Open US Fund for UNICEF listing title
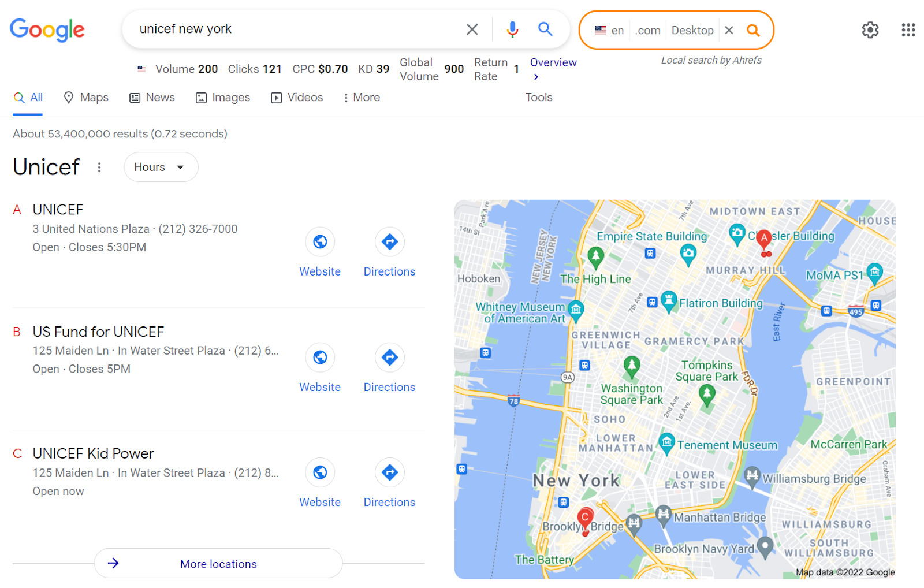The width and height of the screenshot is (924, 588). (x=98, y=332)
